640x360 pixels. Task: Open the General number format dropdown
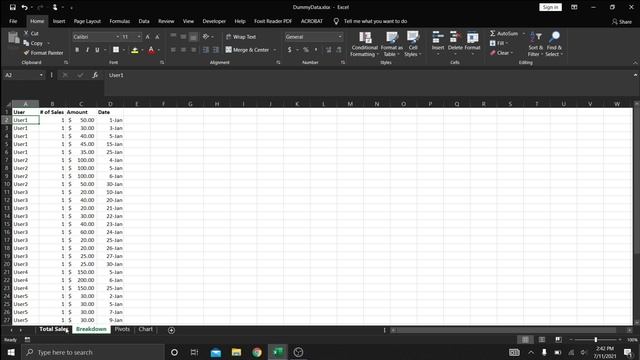340,37
